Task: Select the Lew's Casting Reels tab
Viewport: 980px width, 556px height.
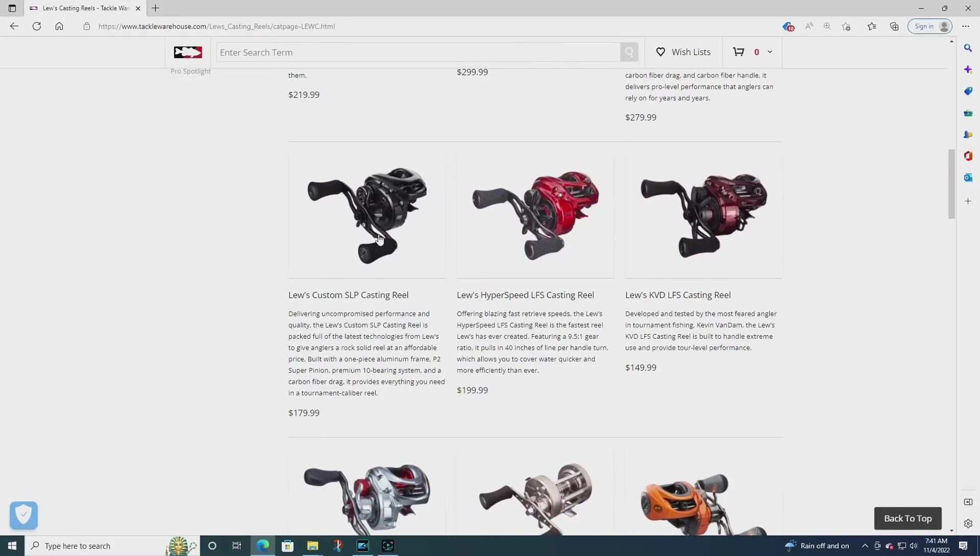Action: 85,8
